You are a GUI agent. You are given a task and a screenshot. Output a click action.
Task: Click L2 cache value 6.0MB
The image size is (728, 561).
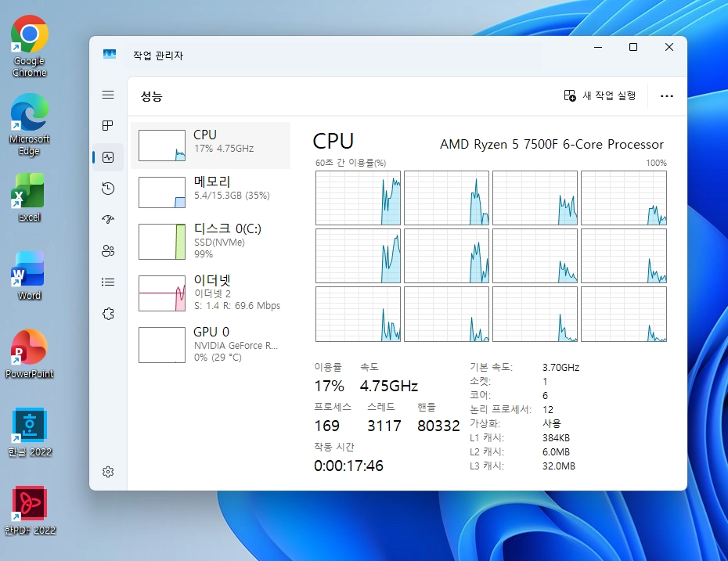(x=556, y=452)
